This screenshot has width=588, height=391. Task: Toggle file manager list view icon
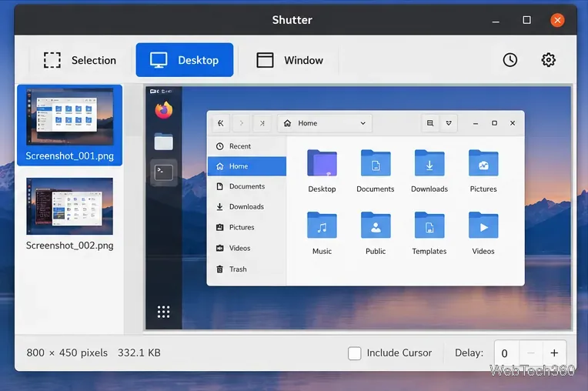430,123
